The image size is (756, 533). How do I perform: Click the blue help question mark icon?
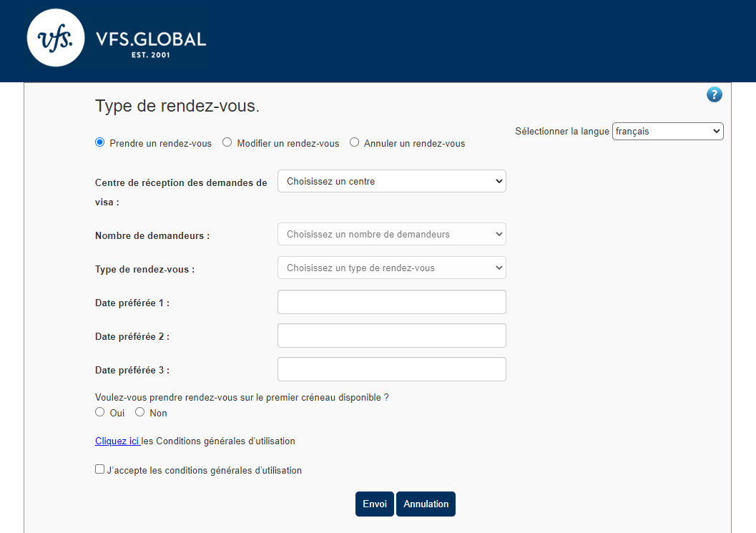click(x=714, y=95)
